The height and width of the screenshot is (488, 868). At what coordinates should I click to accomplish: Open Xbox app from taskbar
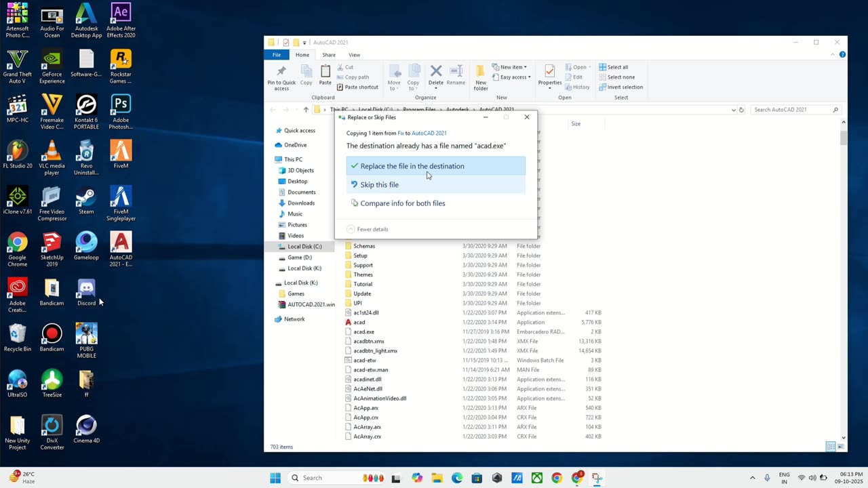pos(536,478)
